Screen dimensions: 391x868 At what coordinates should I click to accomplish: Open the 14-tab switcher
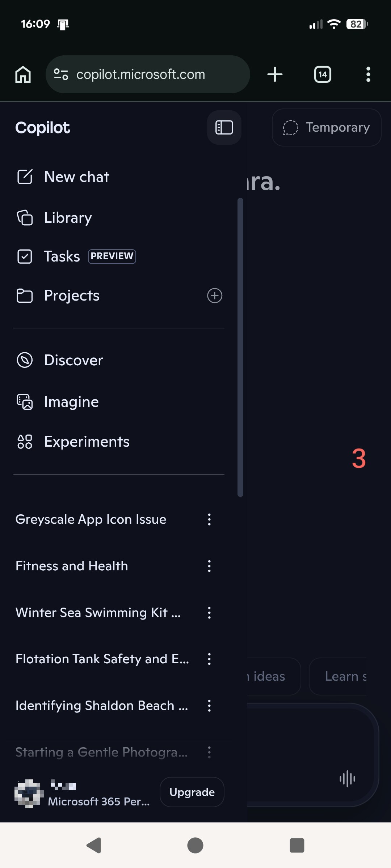point(323,75)
